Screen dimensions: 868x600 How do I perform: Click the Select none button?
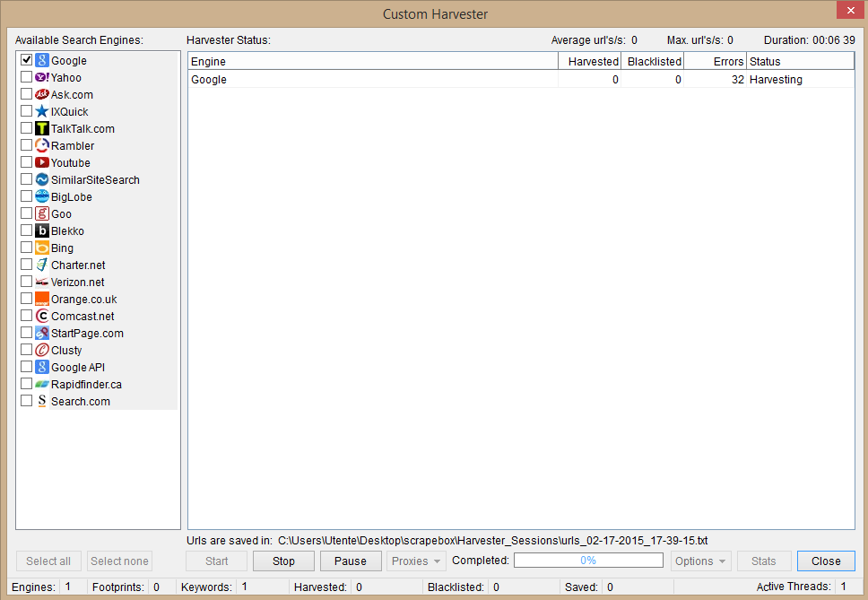tap(119, 561)
